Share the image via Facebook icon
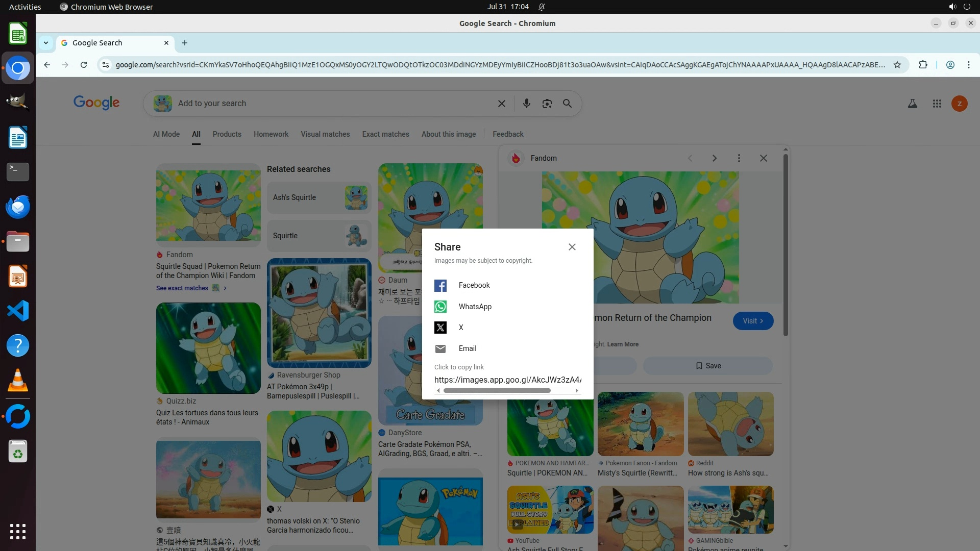980x551 pixels. 440,286
